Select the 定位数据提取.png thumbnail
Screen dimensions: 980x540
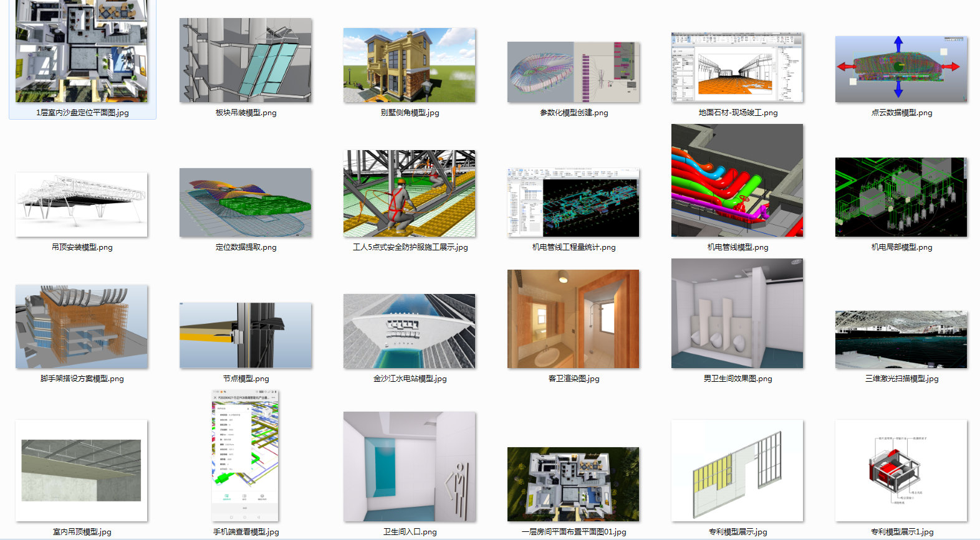pyautogui.click(x=246, y=202)
